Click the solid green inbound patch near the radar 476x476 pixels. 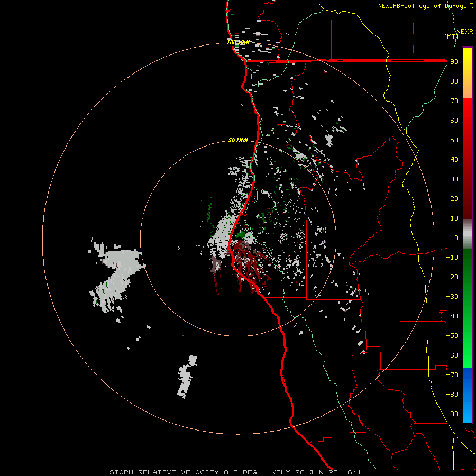[x=241, y=234]
